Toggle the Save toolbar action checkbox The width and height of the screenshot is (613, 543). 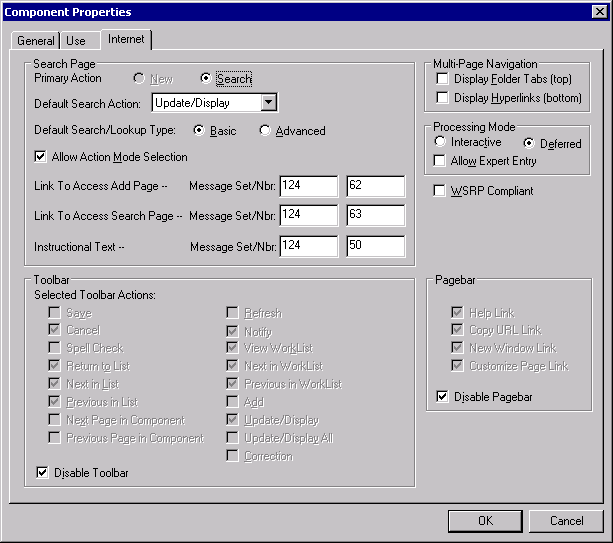point(54,313)
